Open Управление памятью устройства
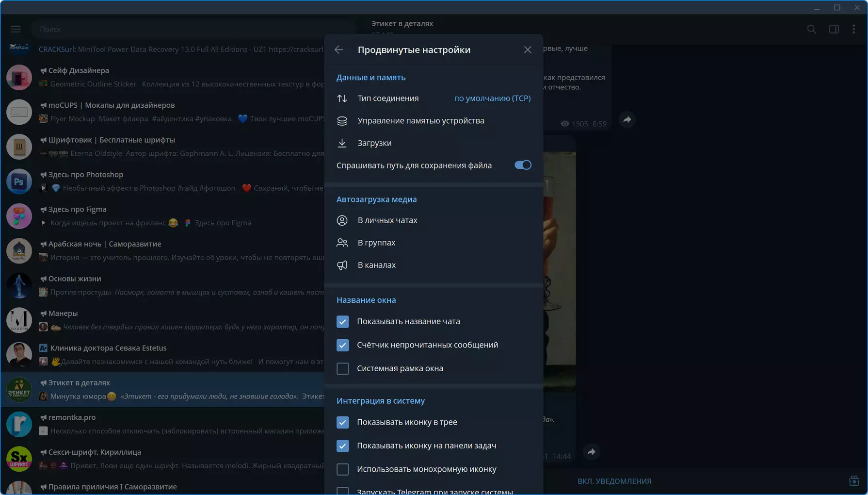Screen dimensions: 868x495 coord(434,120)
